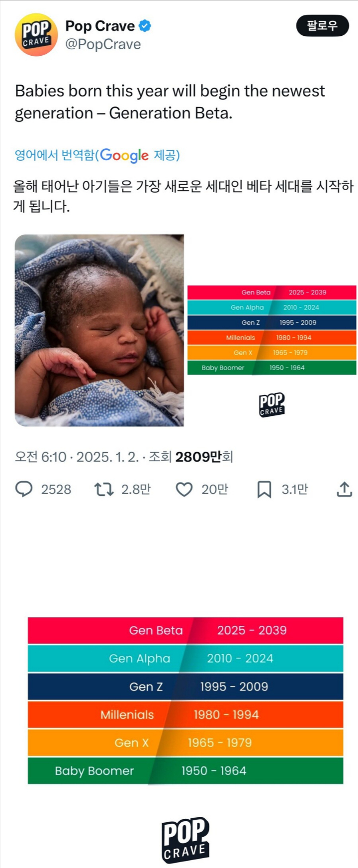Click the retweet arrows icon
Screen dimensions: 358x868
tap(104, 489)
